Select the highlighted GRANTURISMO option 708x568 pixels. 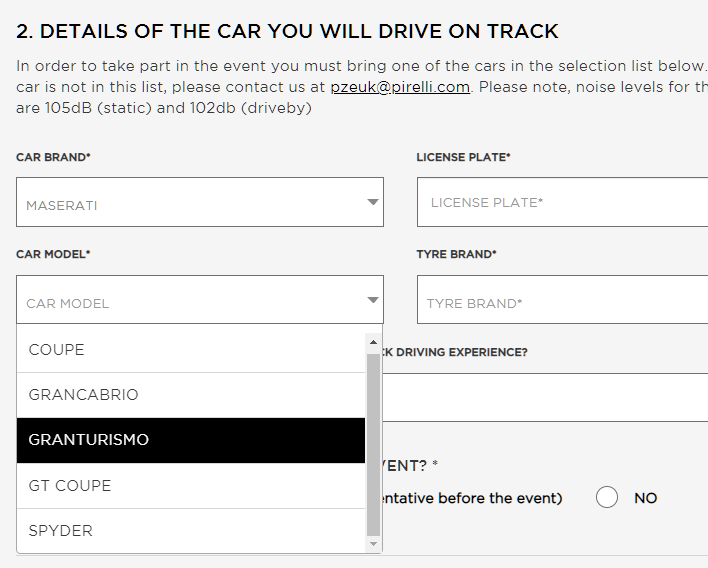pos(191,440)
